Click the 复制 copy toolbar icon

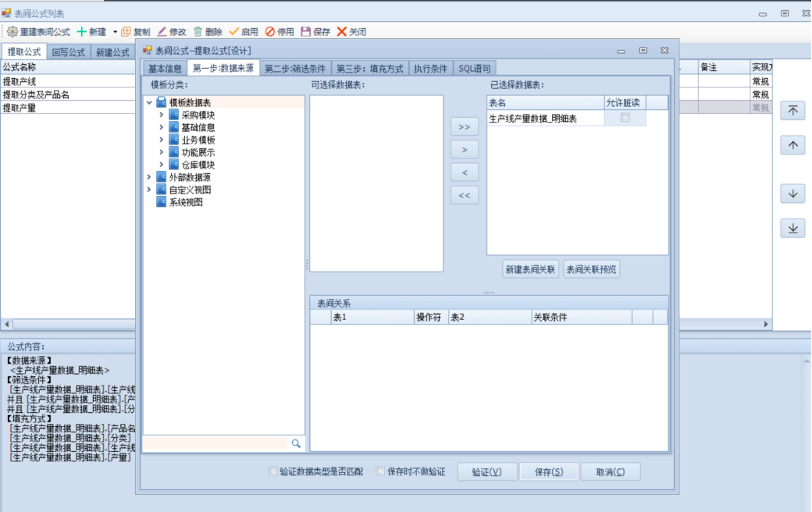(x=126, y=32)
